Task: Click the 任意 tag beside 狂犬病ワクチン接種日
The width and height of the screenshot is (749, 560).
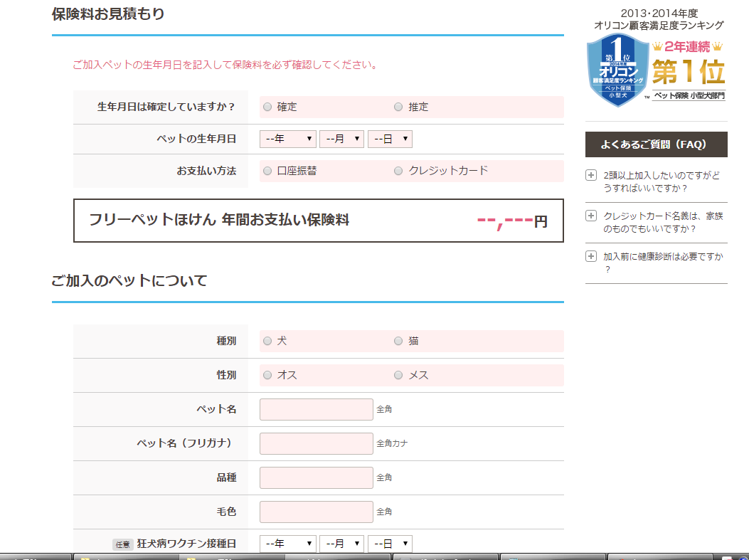Action: click(x=123, y=545)
